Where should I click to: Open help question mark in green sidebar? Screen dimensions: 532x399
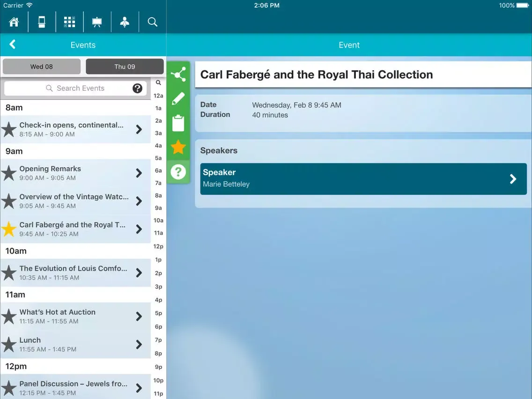(178, 172)
